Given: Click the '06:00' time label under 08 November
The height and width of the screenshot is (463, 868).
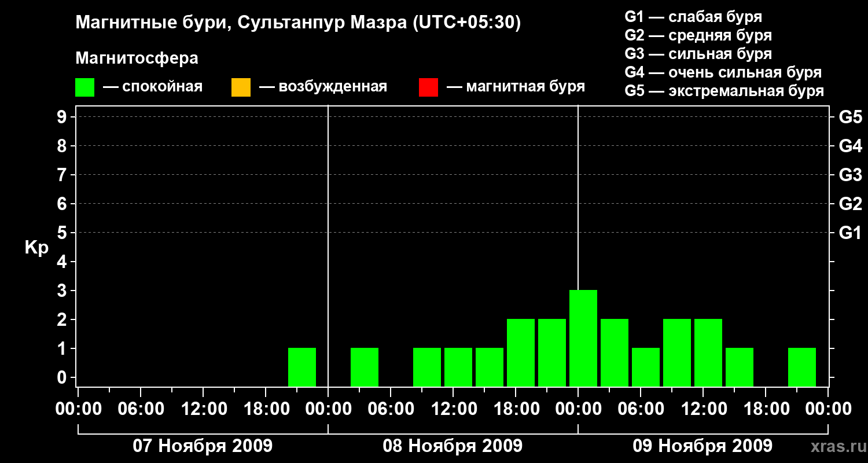Looking at the screenshot, I should 391,409.
